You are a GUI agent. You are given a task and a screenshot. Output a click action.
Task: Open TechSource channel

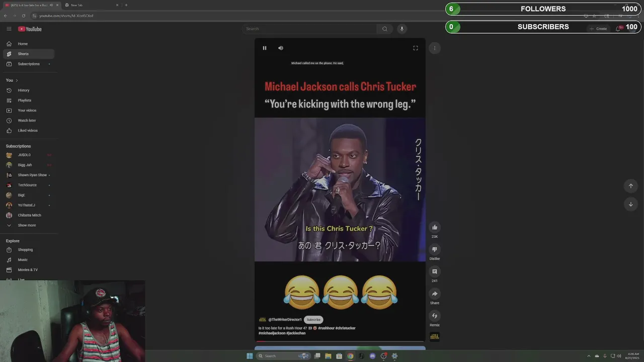point(29,185)
